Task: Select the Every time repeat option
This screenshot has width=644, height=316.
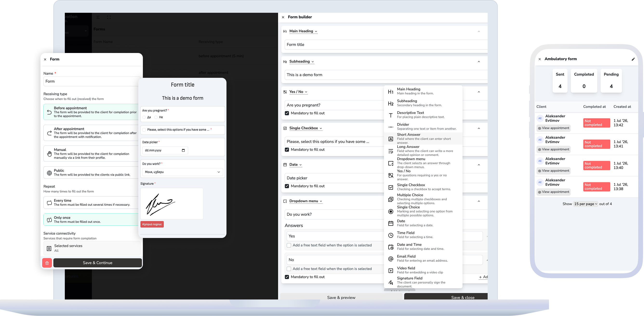Action: point(91,203)
